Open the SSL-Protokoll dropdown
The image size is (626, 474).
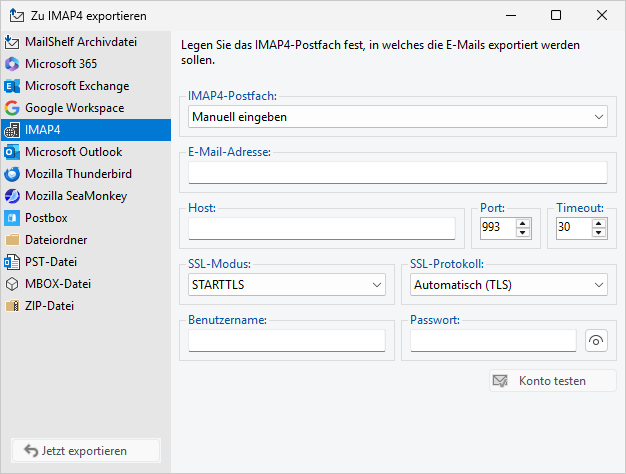coord(509,285)
